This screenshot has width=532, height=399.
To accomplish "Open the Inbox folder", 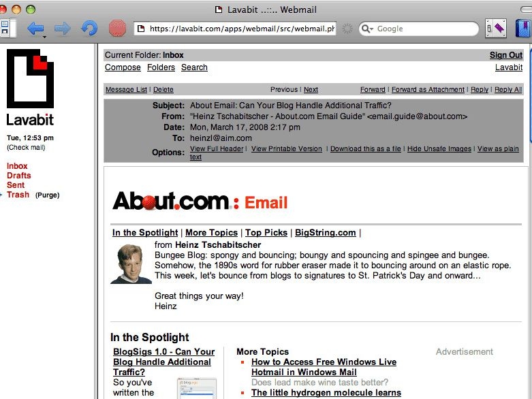I will pyautogui.click(x=17, y=166).
